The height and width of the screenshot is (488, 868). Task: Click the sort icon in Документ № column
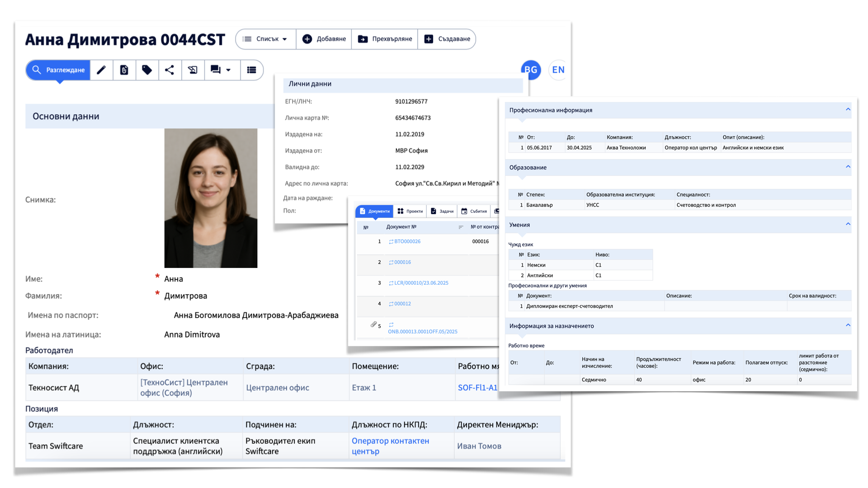pos(461,227)
